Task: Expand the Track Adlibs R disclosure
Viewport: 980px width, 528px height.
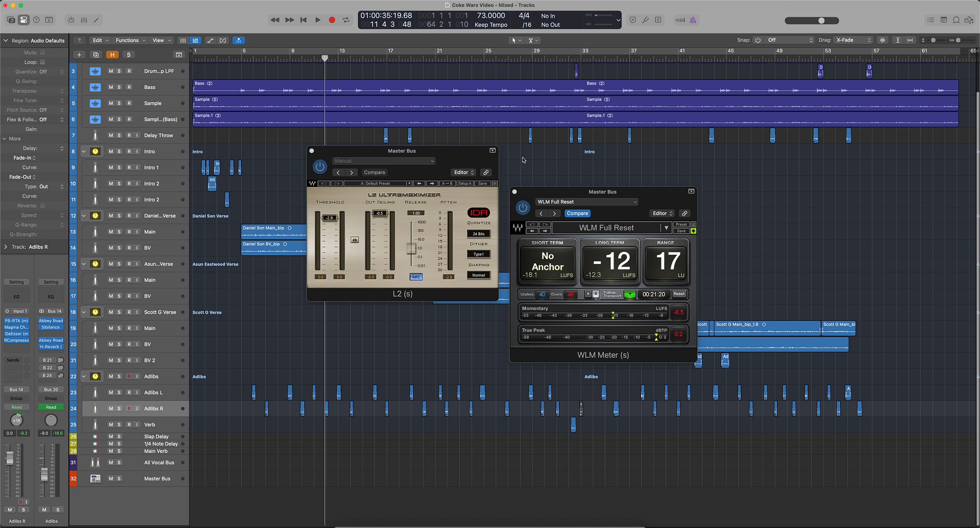Action: click(6, 247)
